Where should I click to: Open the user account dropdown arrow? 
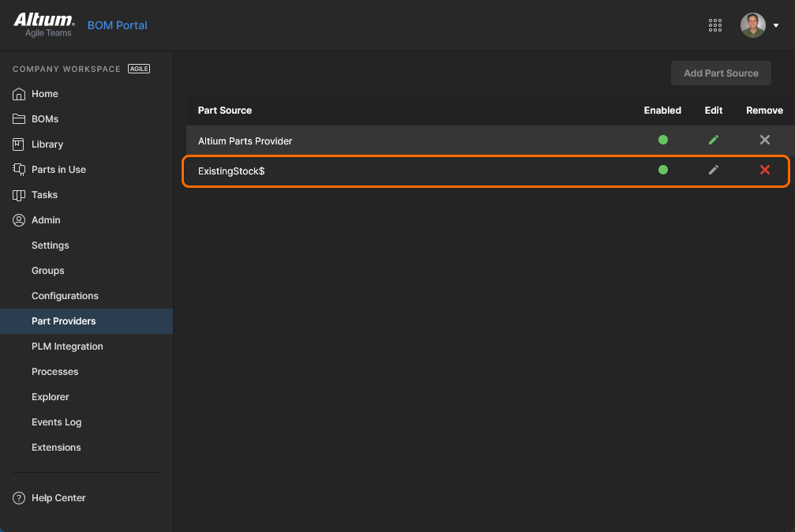click(x=776, y=25)
